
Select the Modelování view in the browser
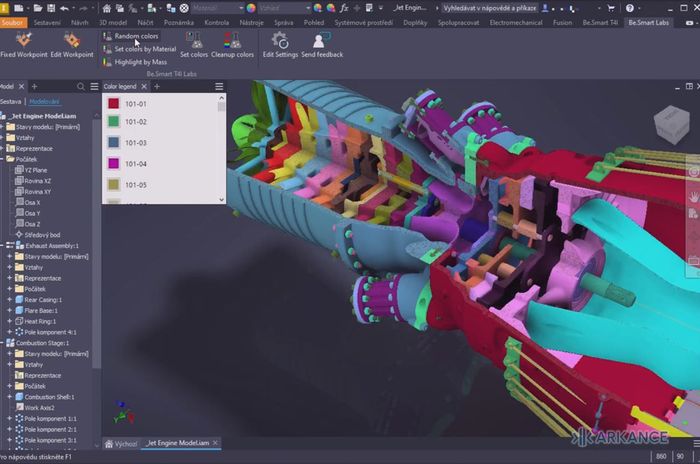coord(43,101)
